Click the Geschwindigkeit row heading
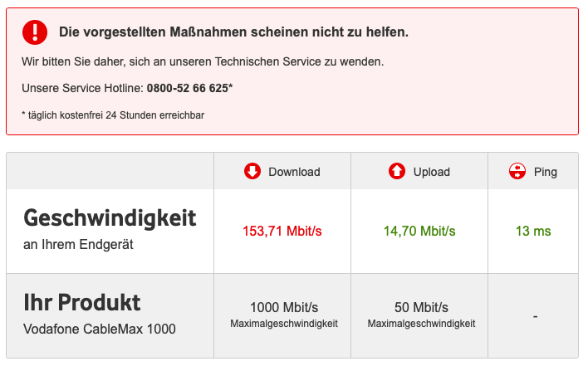The image size is (588, 366). (x=110, y=218)
